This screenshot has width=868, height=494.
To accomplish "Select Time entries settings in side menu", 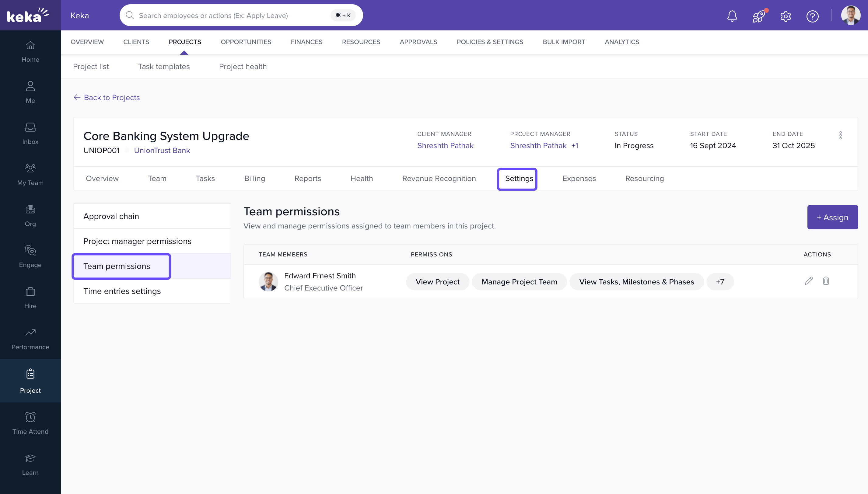I will pyautogui.click(x=122, y=291).
